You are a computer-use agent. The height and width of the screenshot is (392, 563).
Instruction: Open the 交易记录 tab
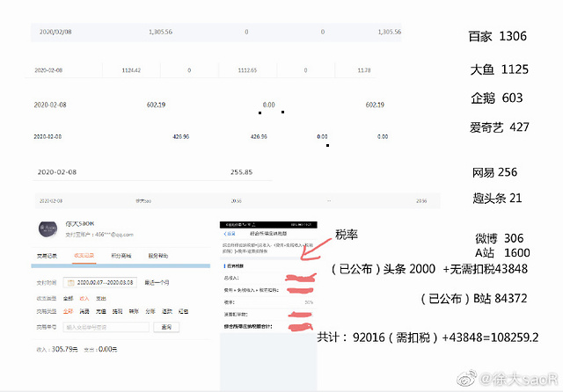[47, 256]
